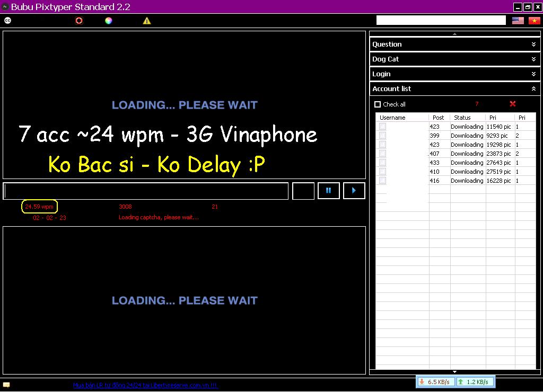The height and width of the screenshot is (392, 543).
Task: Tick checkbox for account with 9293 pic
Action: [383, 136]
